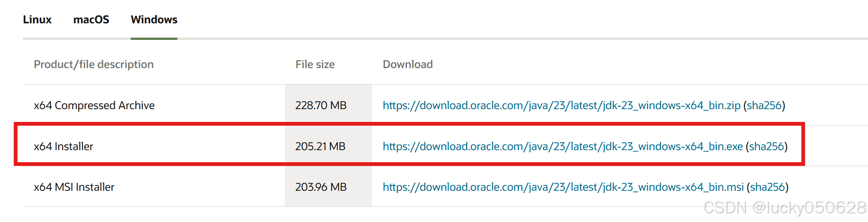Viewport: 868px width, 222px height.
Task: Click the CSDN @lucky050628 watermark
Action: 785,208
